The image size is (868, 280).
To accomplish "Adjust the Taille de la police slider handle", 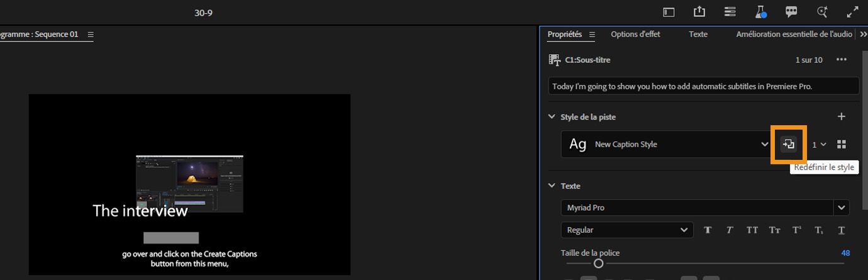I will [599, 263].
